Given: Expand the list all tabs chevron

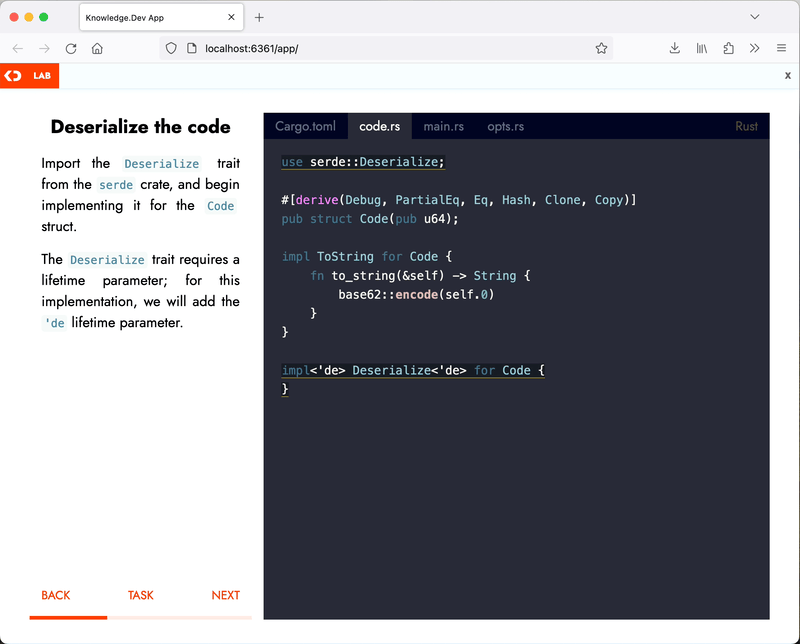Looking at the screenshot, I should click(x=755, y=17).
